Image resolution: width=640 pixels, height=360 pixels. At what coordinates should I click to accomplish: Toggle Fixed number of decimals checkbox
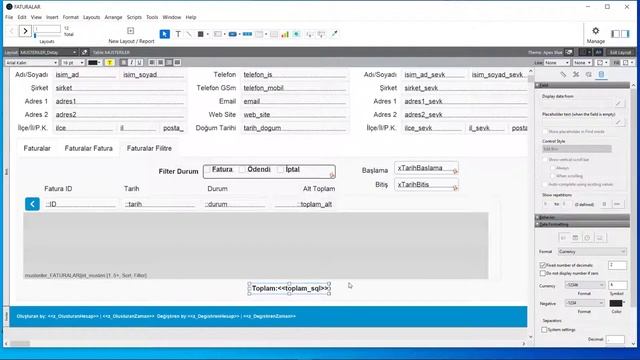pyautogui.click(x=543, y=265)
